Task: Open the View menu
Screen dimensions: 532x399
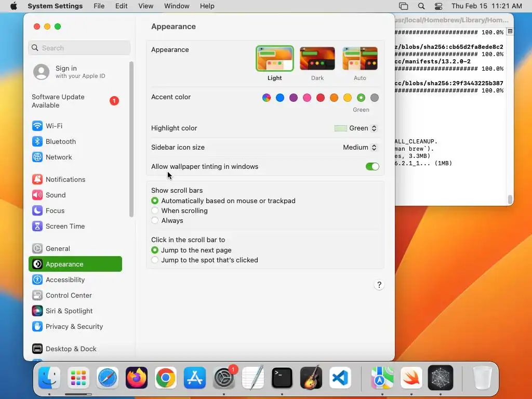Action: tap(145, 6)
